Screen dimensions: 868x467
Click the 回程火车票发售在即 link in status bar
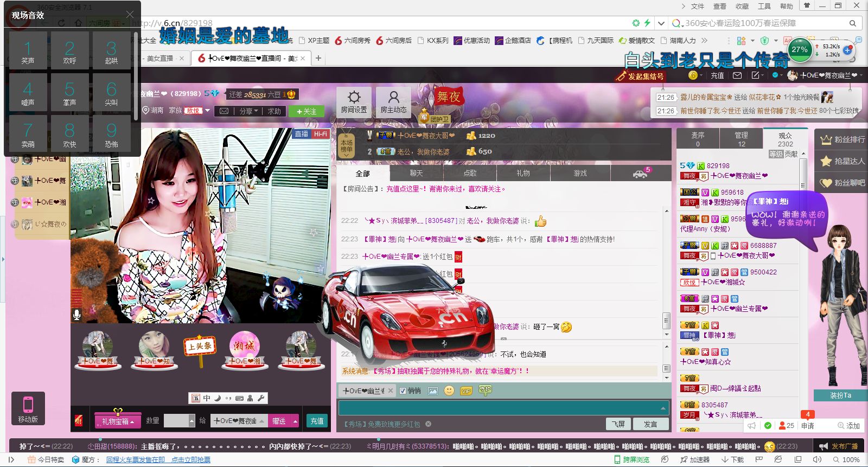136,459
